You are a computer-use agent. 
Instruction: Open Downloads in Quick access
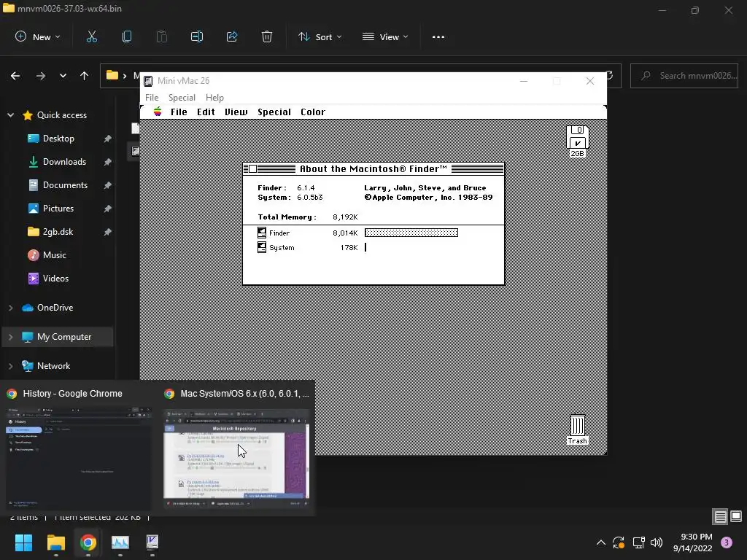coord(64,161)
